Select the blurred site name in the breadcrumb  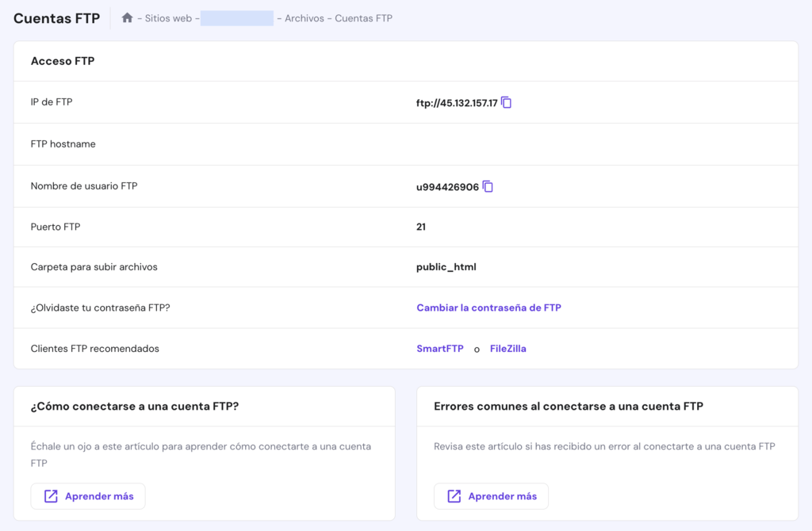click(236, 17)
